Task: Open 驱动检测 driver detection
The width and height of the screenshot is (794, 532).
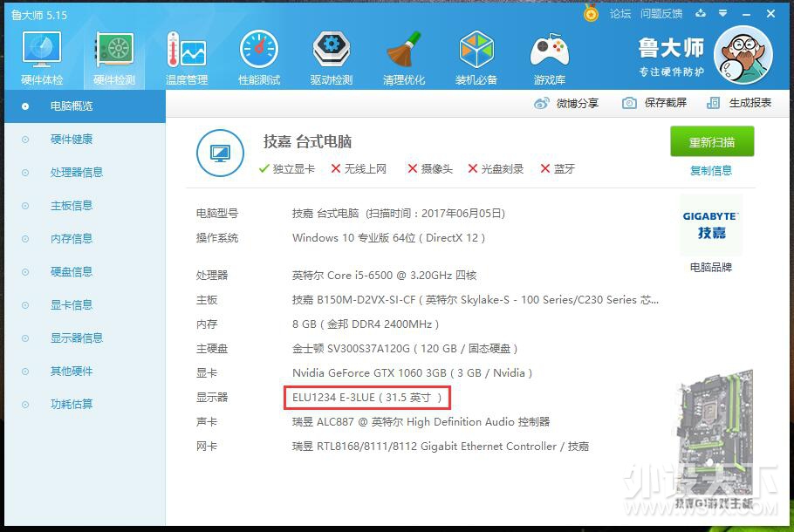Action: tap(332, 58)
